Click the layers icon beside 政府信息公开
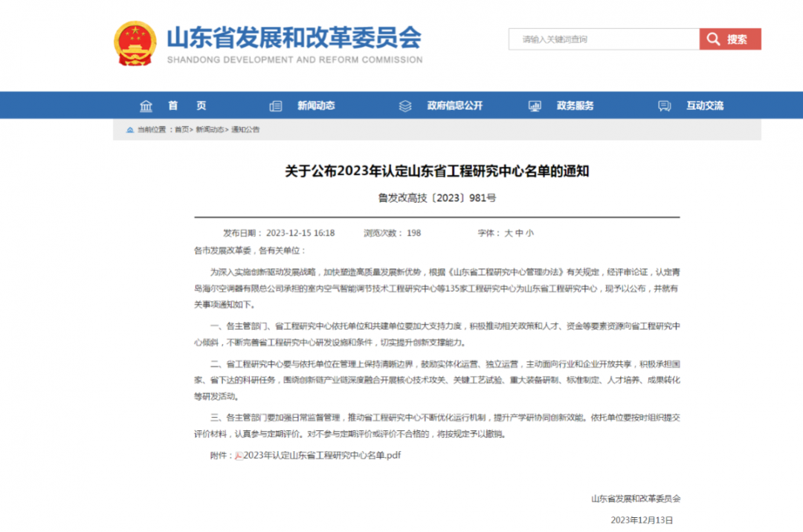The width and height of the screenshot is (803, 532). point(405,106)
